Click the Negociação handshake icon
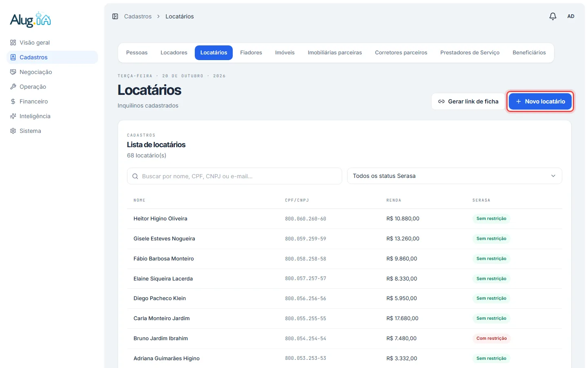 [x=13, y=72]
